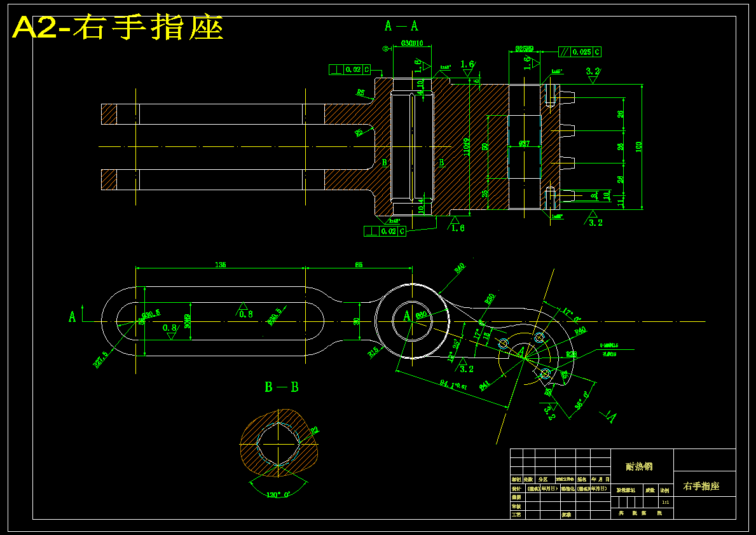Image resolution: width=756 pixels, height=535 pixels.
Task: Click the 分区 header cell
Action: pyautogui.click(x=544, y=480)
